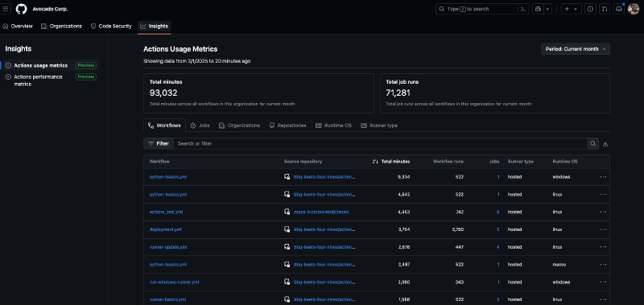Open more options for 9,334 minutes row
The width and height of the screenshot is (644, 305).
coord(603,177)
